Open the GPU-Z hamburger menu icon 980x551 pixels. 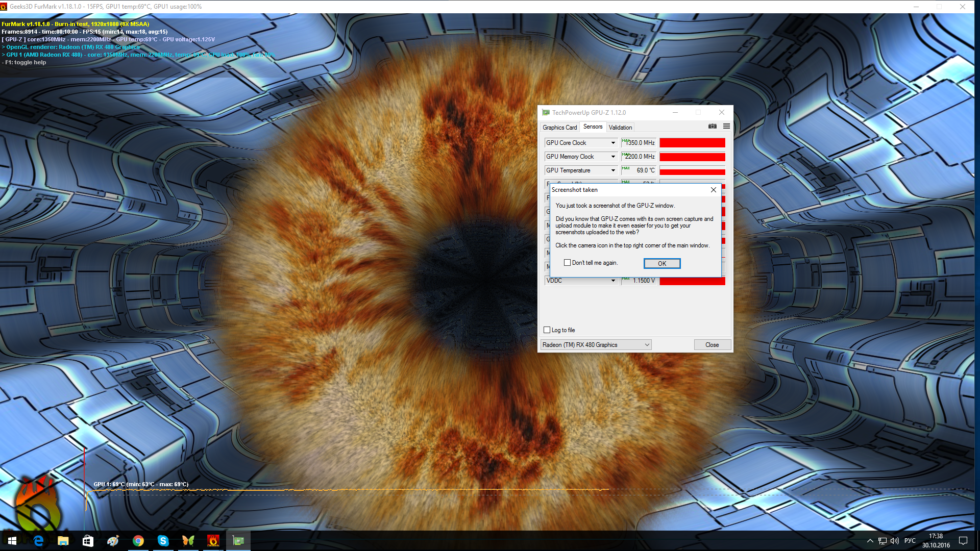click(x=726, y=127)
